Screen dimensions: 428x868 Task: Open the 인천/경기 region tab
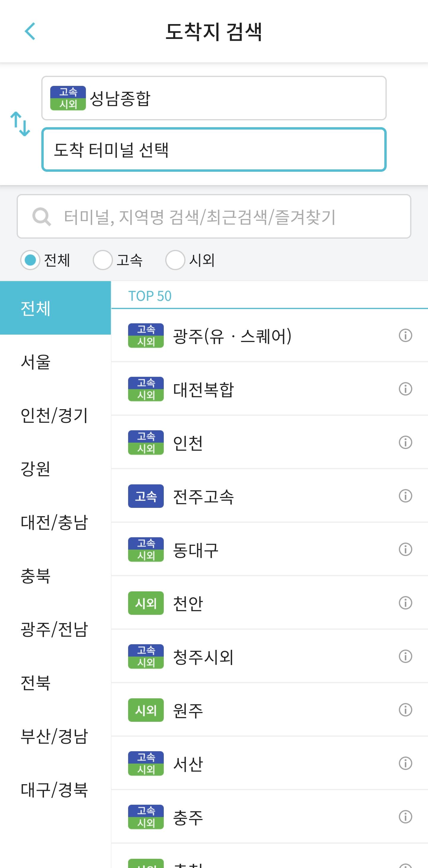54,415
